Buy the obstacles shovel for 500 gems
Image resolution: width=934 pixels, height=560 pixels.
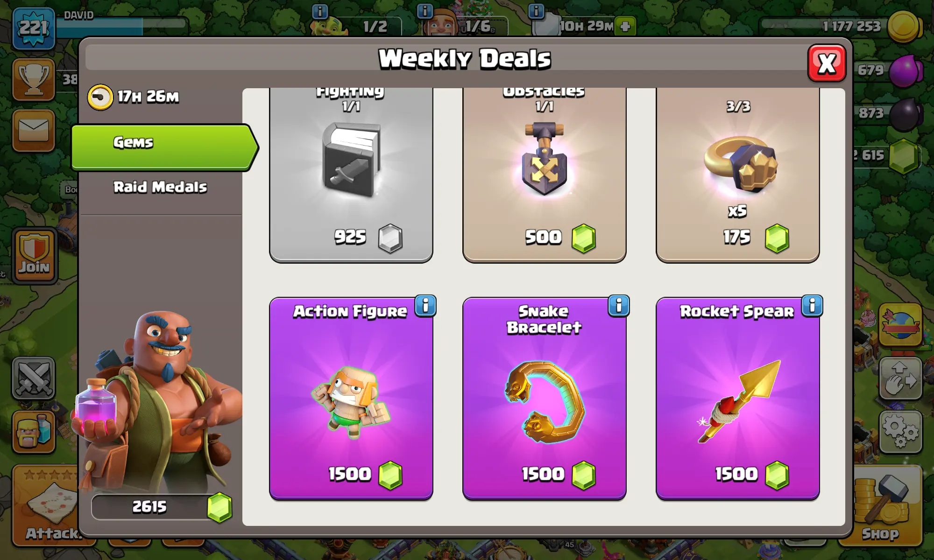[x=544, y=175]
